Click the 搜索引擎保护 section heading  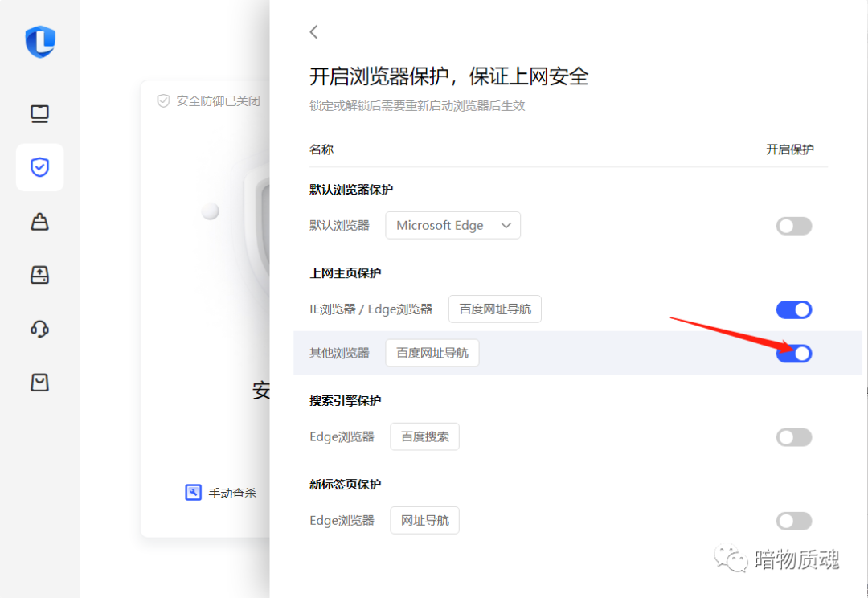[x=345, y=400]
